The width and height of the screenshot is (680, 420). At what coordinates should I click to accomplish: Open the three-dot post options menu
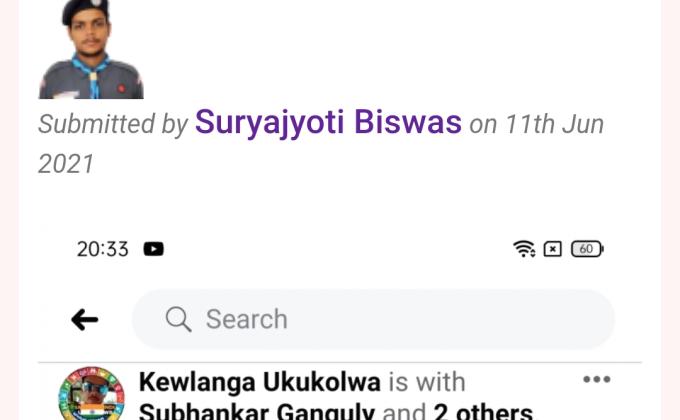point(597,379)
